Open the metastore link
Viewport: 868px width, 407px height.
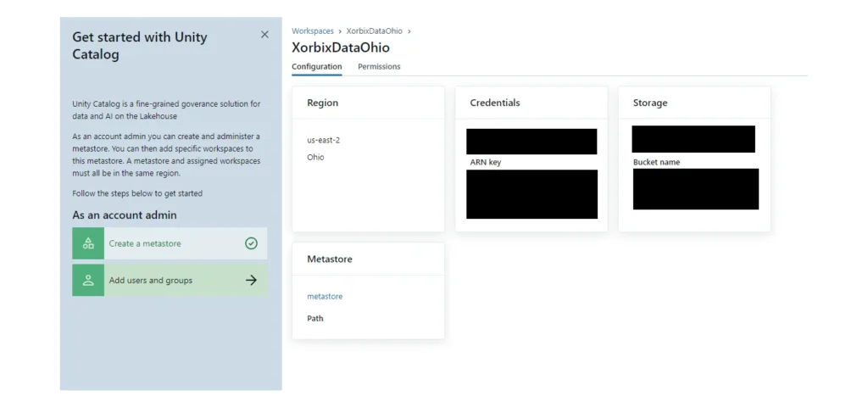[x=325, y=296]
